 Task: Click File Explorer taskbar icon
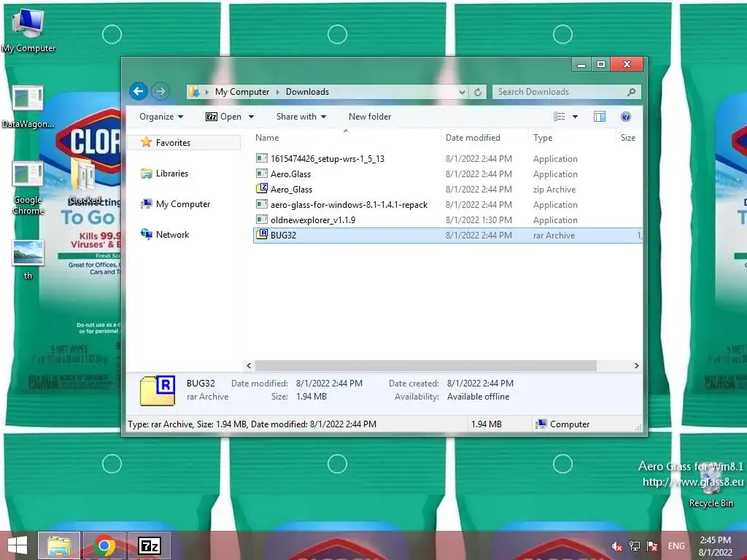coord(59,545)
